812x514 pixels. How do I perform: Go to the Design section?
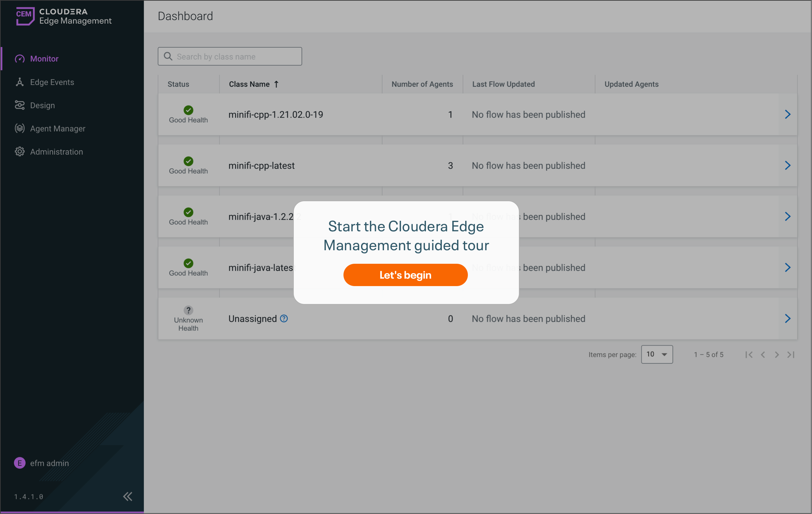(43, 106)
